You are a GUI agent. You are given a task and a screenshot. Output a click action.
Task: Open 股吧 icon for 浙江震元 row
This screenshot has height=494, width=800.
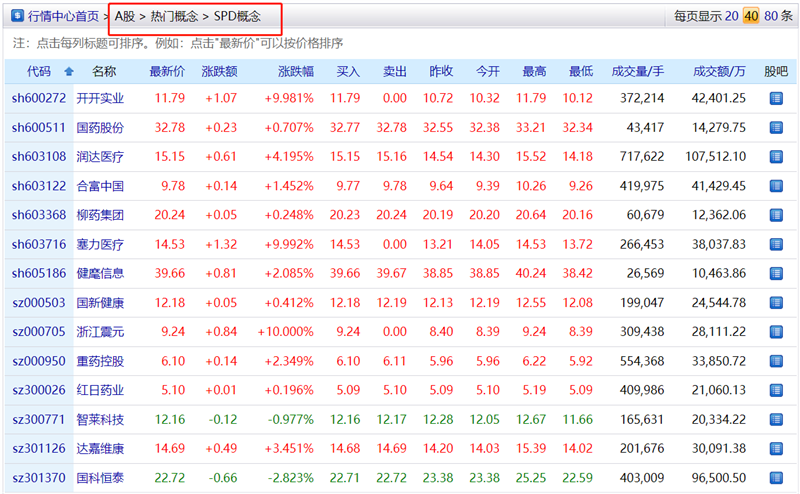[x=776, y=332]
